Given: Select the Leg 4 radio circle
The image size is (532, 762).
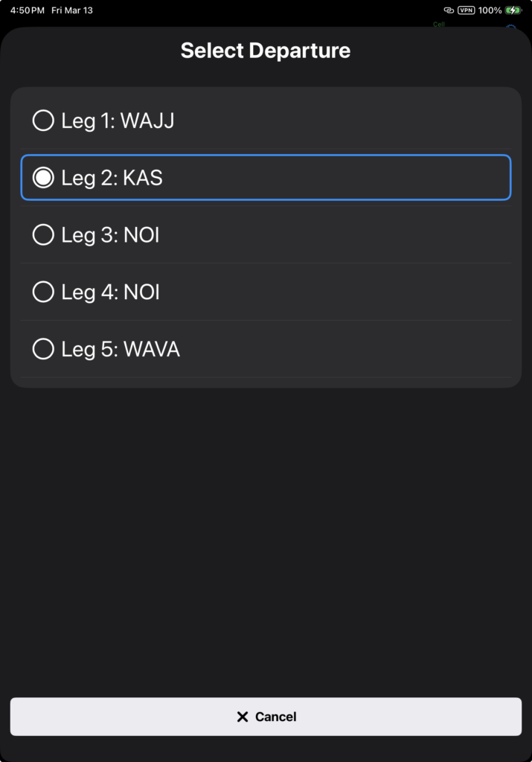Looking at the screenshot, I should tap(43, 292).
